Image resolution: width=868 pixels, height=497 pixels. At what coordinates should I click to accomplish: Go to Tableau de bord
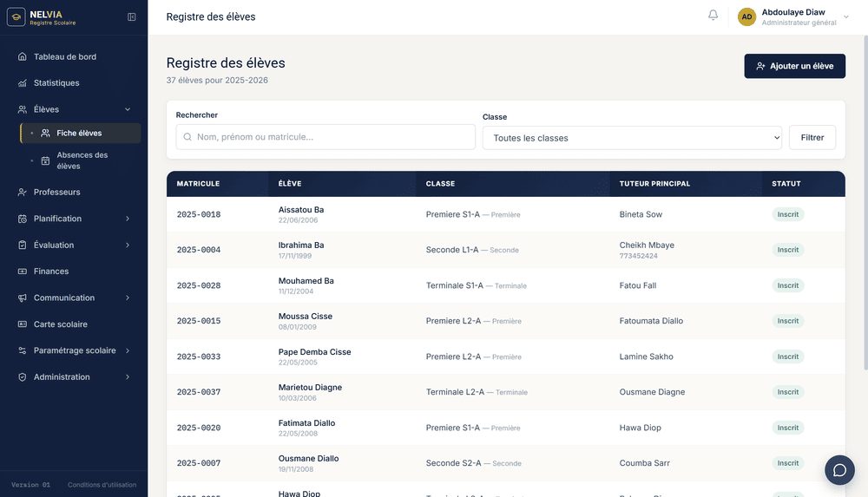click(65, 56)
